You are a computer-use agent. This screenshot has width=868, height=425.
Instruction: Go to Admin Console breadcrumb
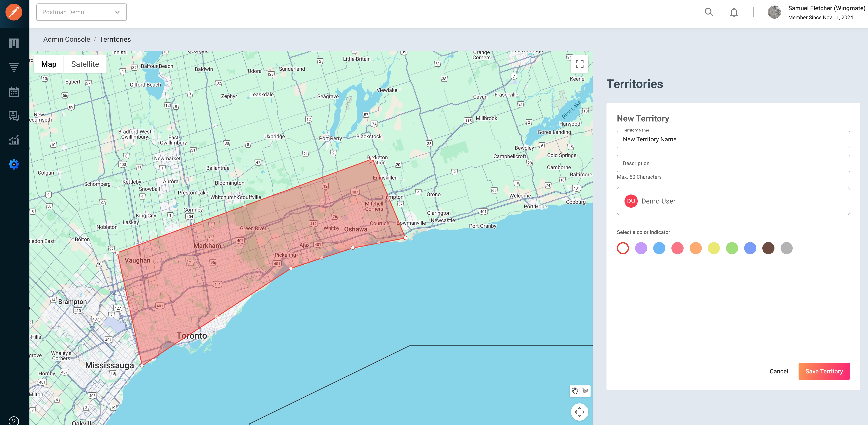(x=67, y=39)
